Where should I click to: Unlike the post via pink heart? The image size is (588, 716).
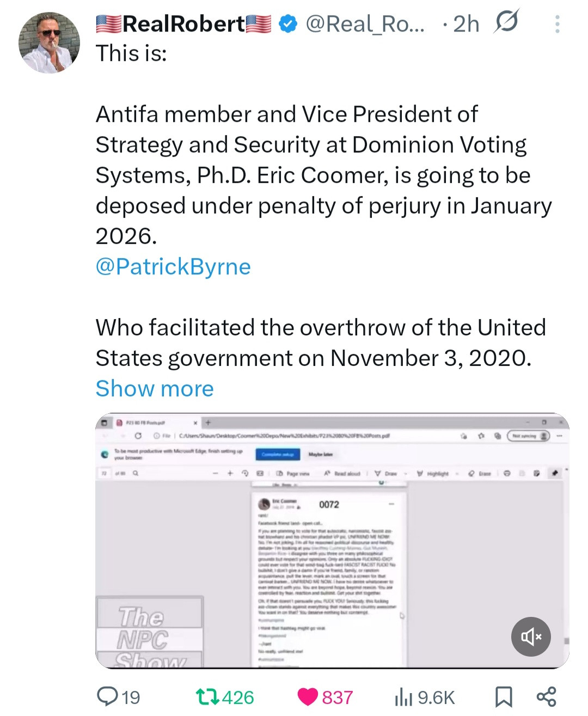pyautogui.click(x=308, y=696)
